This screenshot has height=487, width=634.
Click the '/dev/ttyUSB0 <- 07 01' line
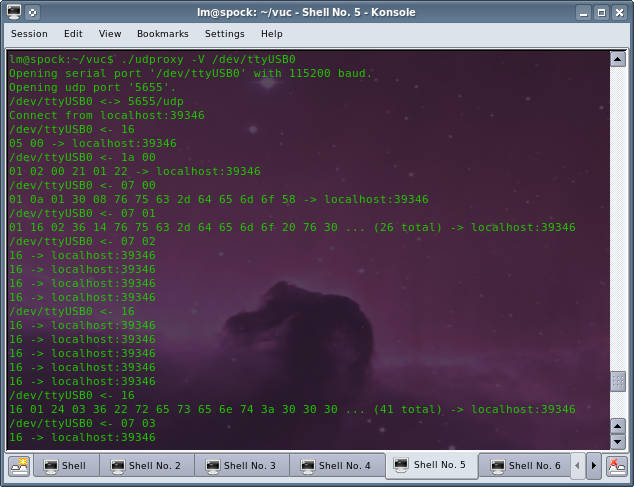(82, 213)
